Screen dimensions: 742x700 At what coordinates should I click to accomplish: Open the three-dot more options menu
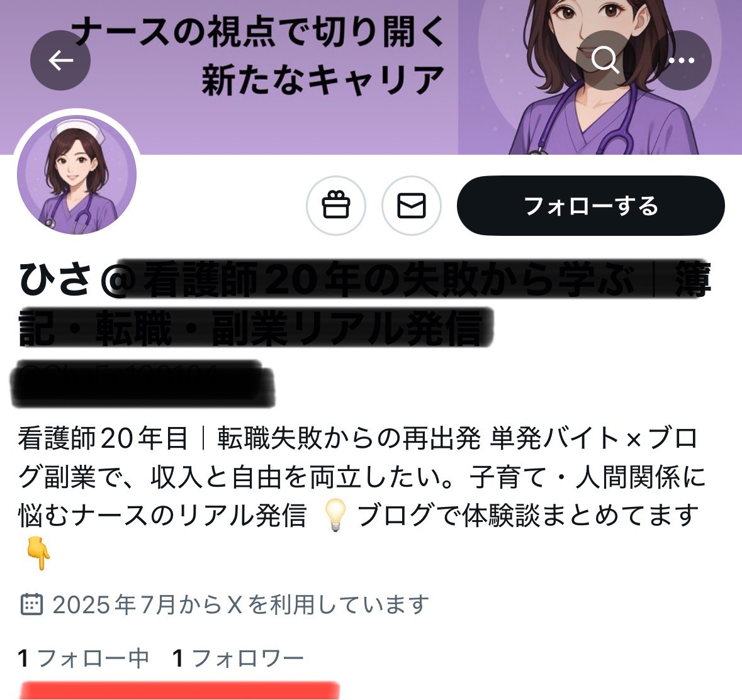click(x=682, y=60)
